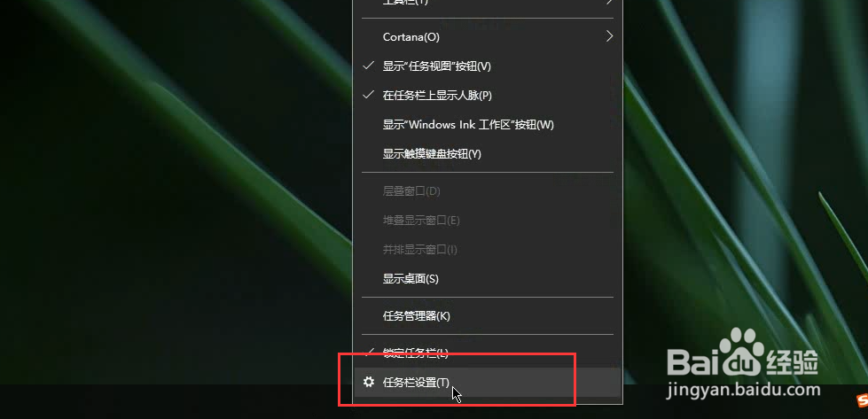
Task: Click empty taskbar area left of menu
Action: point(166,401)
